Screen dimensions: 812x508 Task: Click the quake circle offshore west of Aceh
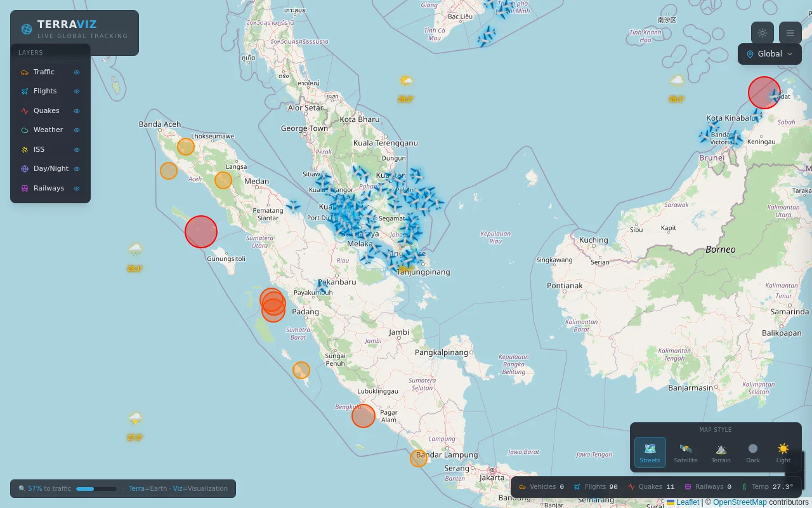pyautogui.click(x=169, y=171)
